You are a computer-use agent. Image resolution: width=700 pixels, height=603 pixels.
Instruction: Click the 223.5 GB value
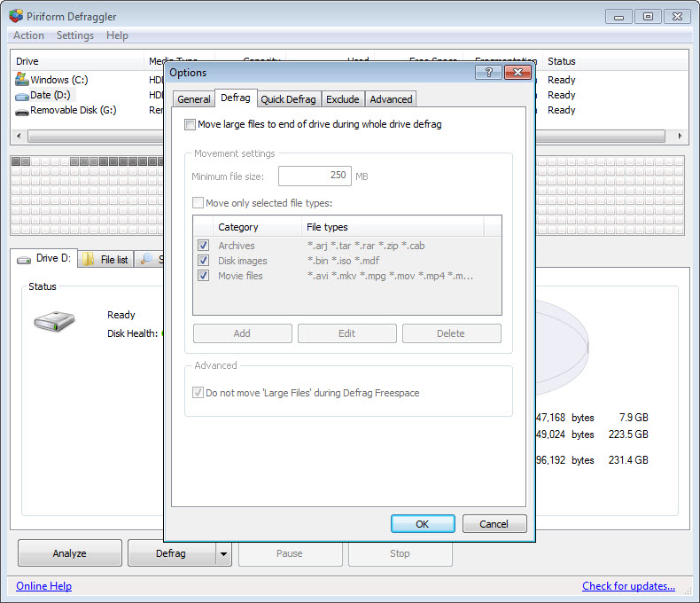click(x=628, y=435)
